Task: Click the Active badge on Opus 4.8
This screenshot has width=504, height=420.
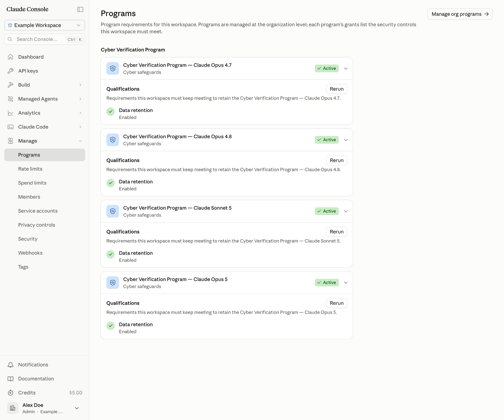Action: click(327, 140)
